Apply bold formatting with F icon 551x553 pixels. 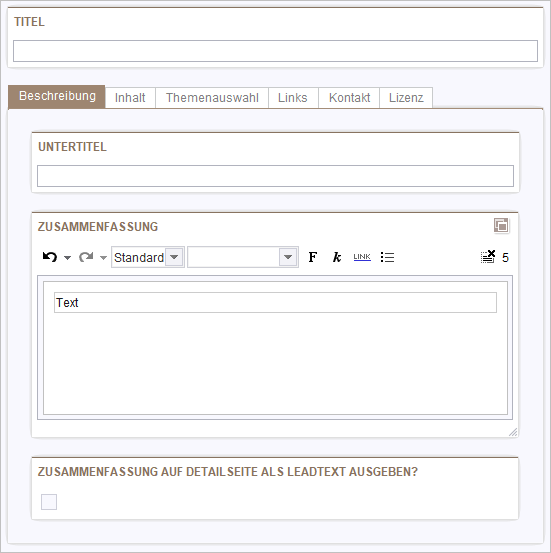313,257
